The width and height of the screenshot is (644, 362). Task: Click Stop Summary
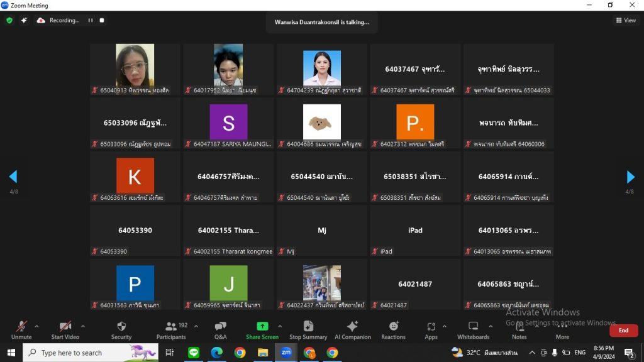pos(308,331)
